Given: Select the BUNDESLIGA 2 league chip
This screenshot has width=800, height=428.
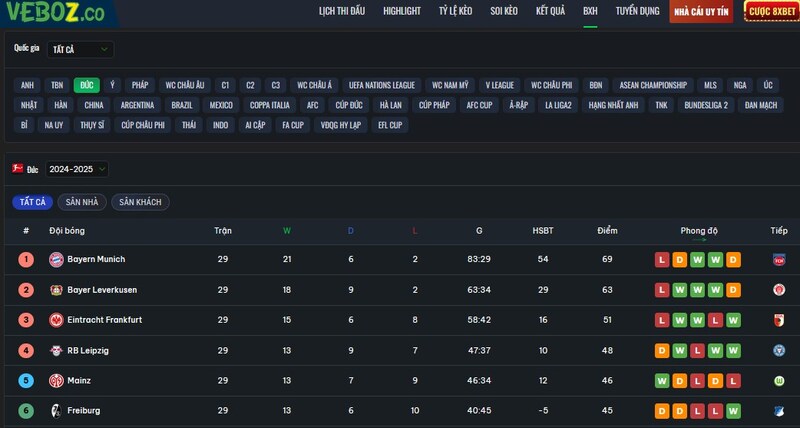Looking at the screenshot, I should coord(706,105).
